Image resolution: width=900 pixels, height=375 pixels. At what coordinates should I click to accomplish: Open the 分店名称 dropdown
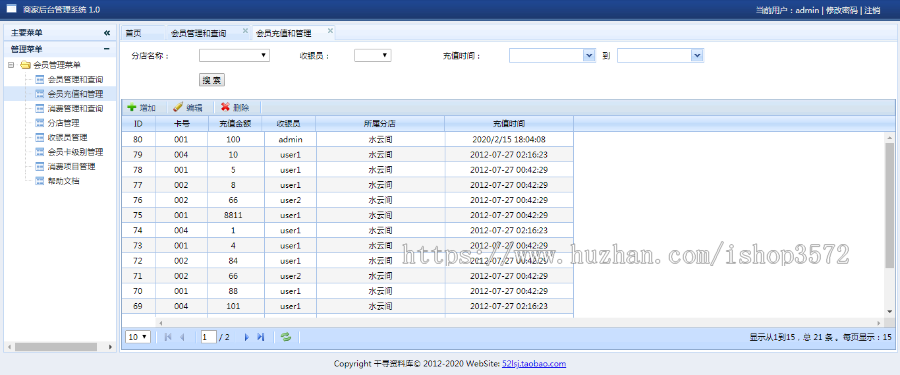click(x=234, y=55)
